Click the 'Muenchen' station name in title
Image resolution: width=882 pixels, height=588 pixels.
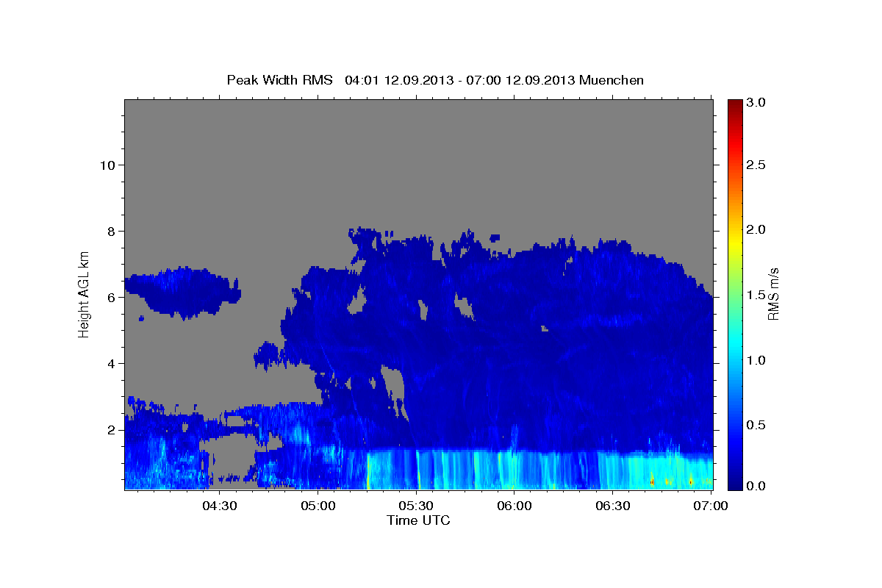click(x=612, y=80)
